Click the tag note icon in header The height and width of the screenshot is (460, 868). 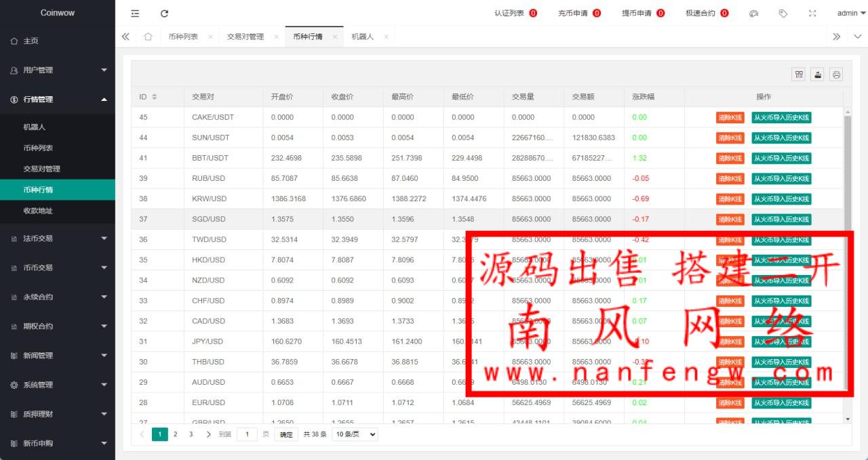(x=783, y=14)
